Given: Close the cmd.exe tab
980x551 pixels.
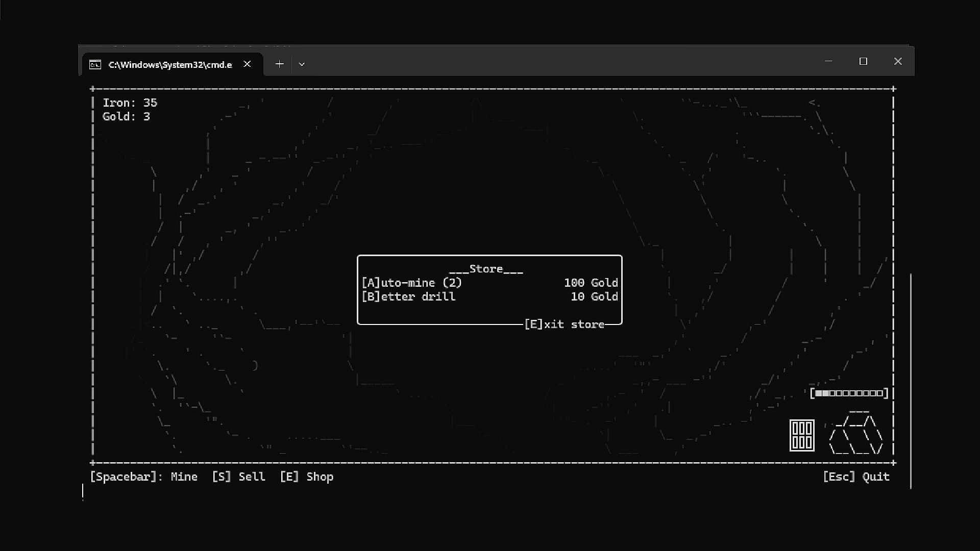Looking at the screenshot, I should [x=247, y=64].
